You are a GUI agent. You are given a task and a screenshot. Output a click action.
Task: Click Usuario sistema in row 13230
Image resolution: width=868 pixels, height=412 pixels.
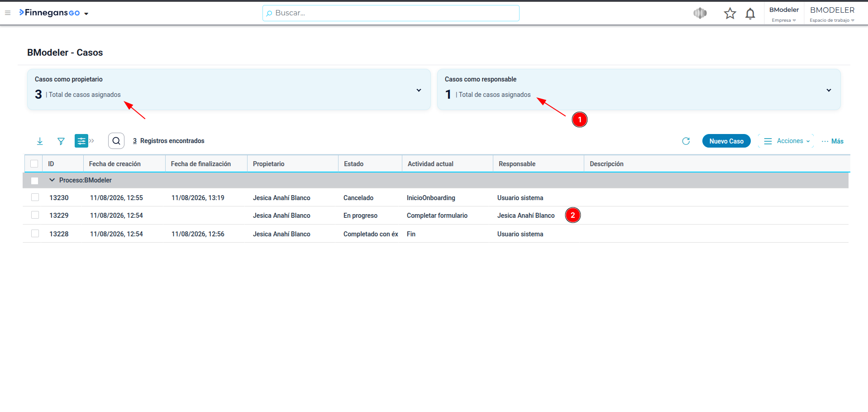[520, 198]
